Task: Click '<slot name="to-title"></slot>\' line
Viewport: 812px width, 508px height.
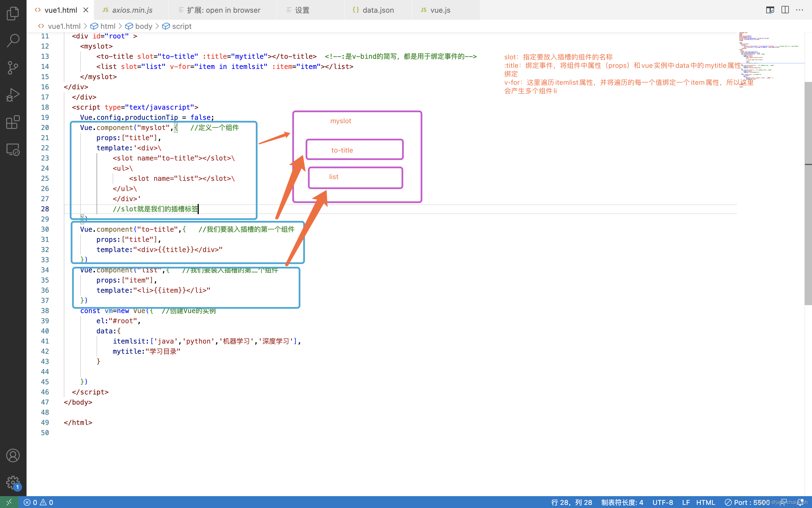Action: pos(174,158)
